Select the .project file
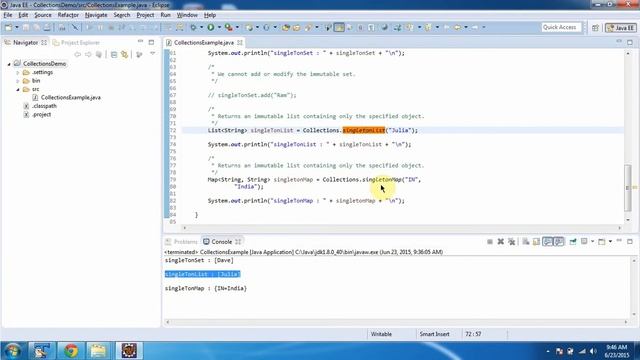The height and width of the screenshot is (360, 640). [41, 115]
